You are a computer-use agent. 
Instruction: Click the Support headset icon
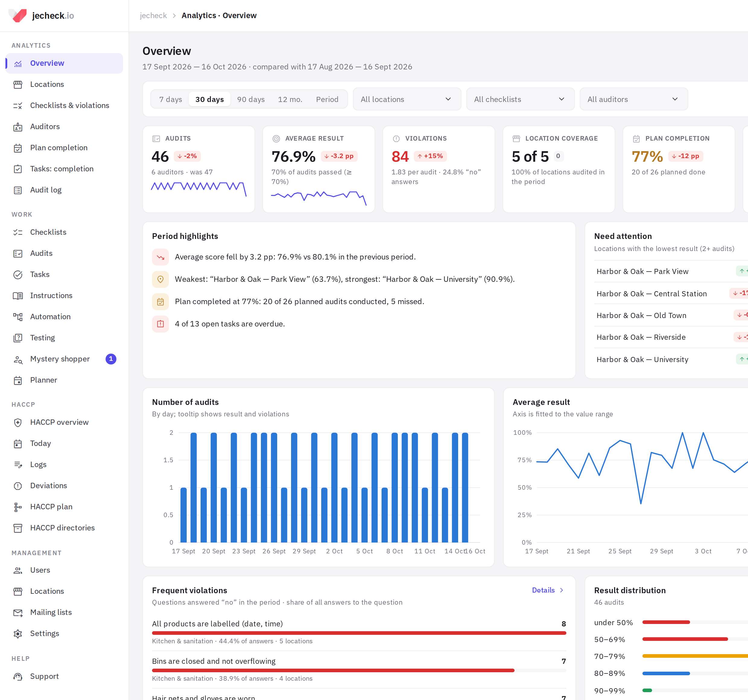tap(18, 676)
